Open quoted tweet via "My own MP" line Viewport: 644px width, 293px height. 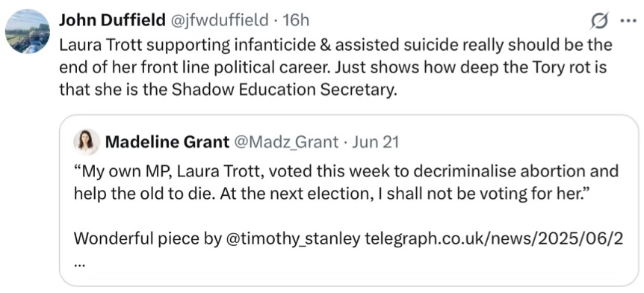click(346, 172)
